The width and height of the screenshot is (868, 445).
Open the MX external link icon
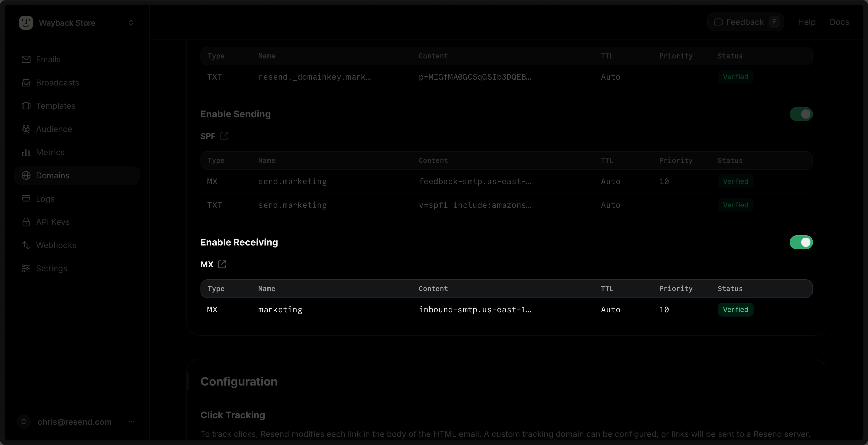pos(222,265)
